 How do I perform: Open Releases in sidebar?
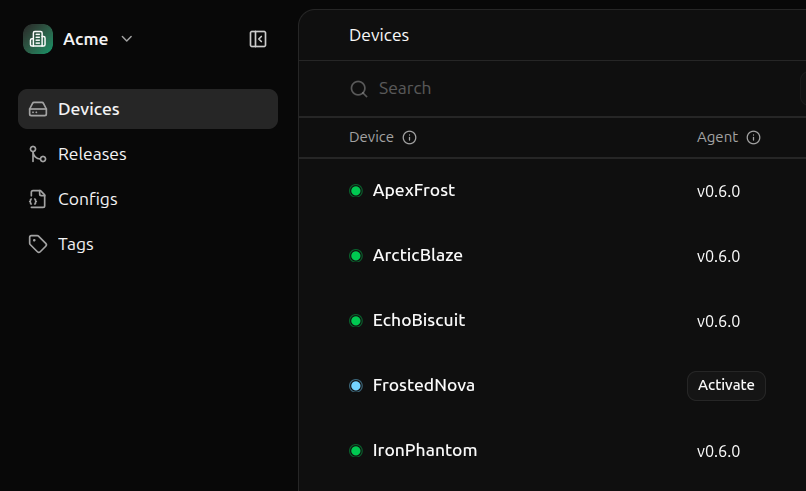click(92, 154)
